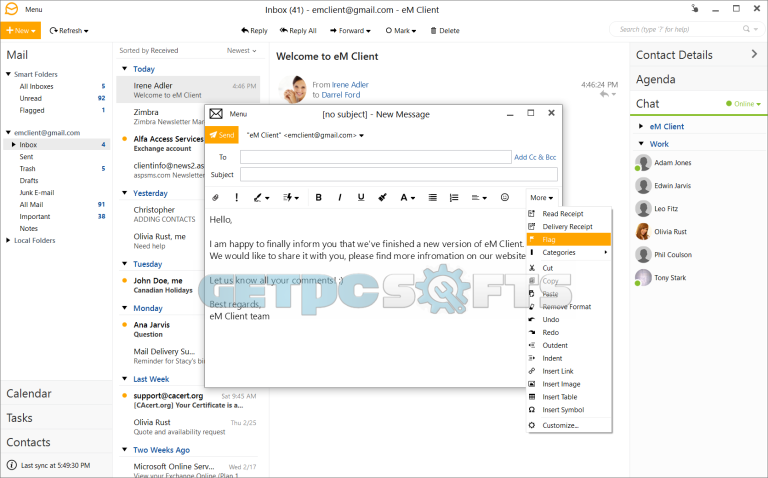Insert a numbered list
Viewport: 768px width, 478px height.
(454, 197)
